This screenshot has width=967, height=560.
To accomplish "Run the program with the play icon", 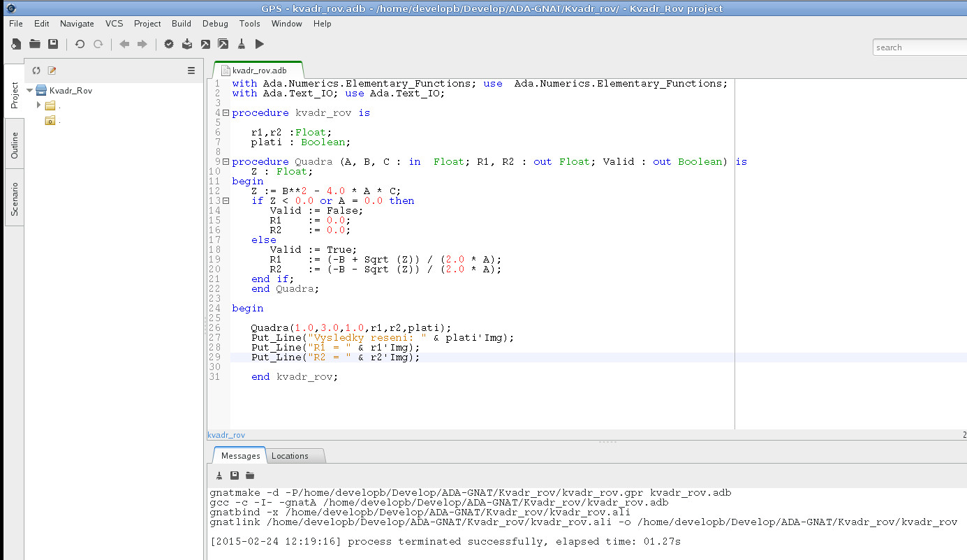I will (x=260, y=44).
